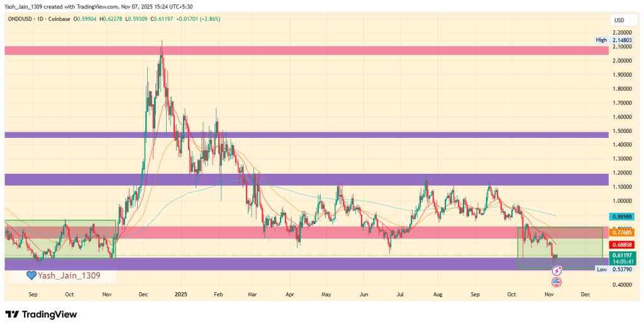Image resolution: width=644 pixels, height=328 pixels.
Task: Click the Coinbase exchange label in header
Action: point(62,19)
